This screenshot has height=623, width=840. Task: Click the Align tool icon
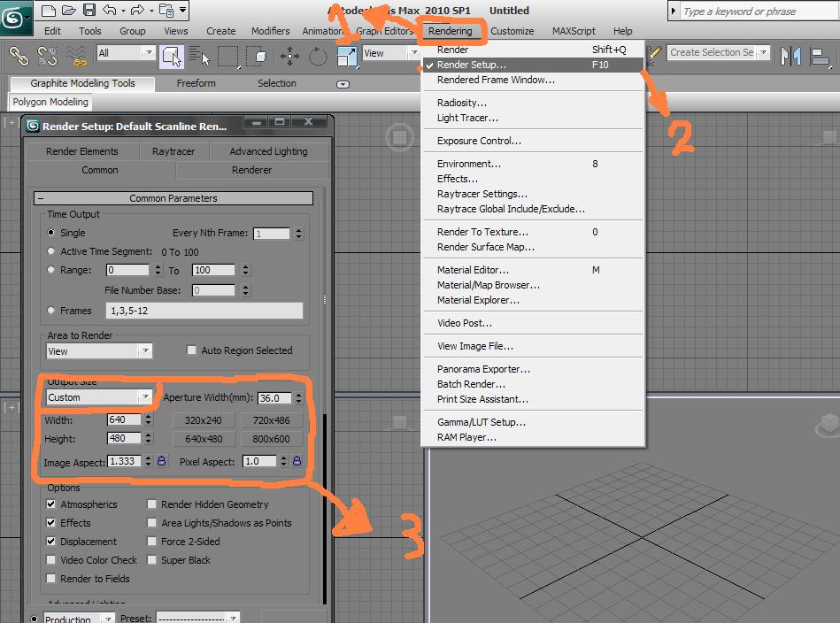coord(820,57)
